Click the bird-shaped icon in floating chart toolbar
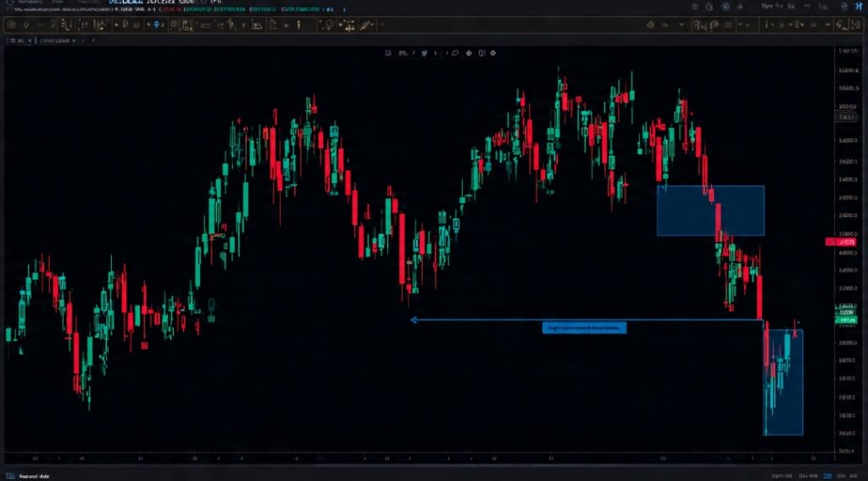 pos(425,53)
